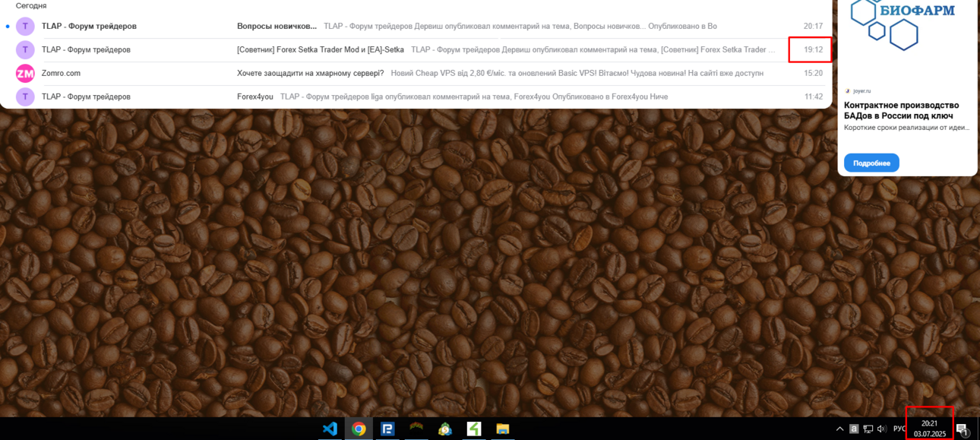This screenshot has width=980, height=440.
Task: Open the taskbar clock showing 20:21
Action: tap(929, 429)
